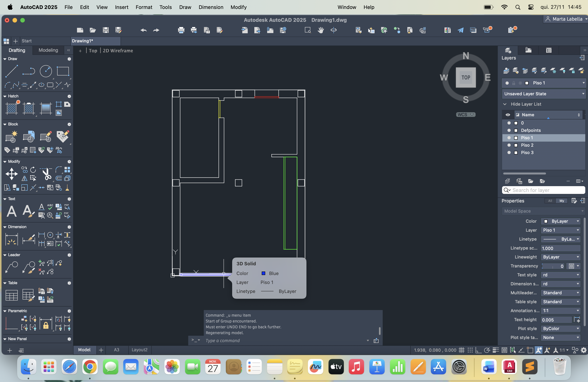This screenshot has width=588, height=382.
Task: Click the Hatch tool icon
Action: tap(12, 108)
